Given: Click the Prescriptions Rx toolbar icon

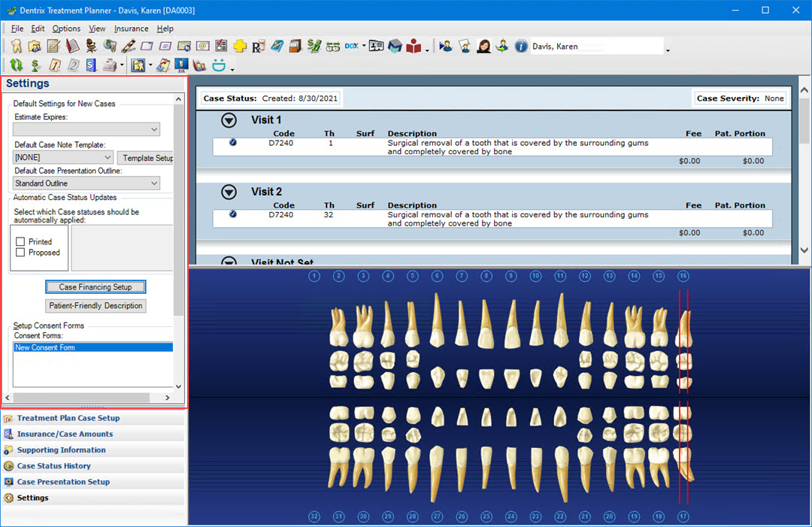Looking at the screenshot, I should [258, 47].
